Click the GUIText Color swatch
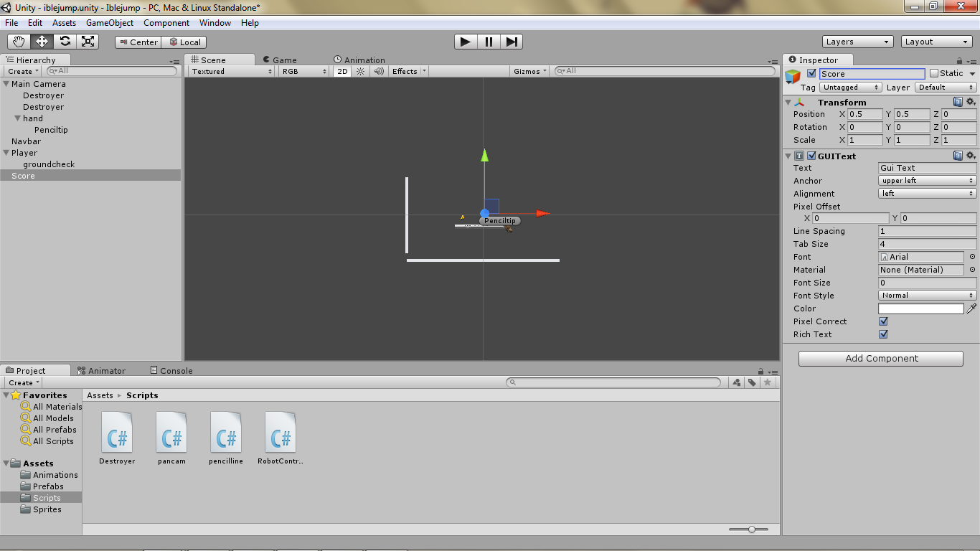 (921, 309)
